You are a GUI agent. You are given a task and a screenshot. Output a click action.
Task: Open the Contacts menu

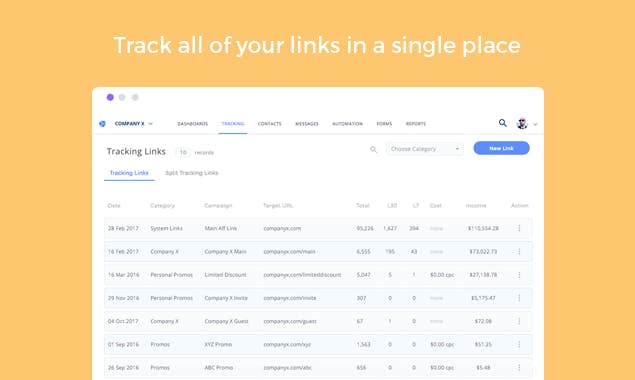click(270, 124)
